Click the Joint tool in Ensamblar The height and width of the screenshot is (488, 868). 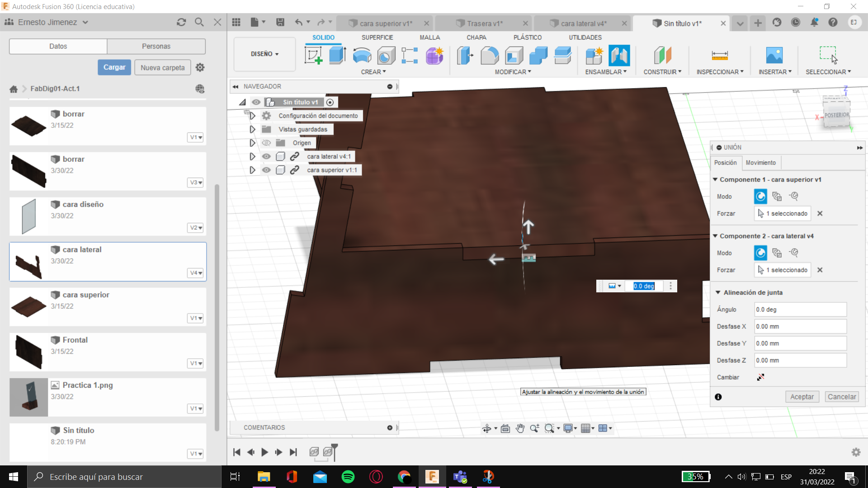click(619, 56)
